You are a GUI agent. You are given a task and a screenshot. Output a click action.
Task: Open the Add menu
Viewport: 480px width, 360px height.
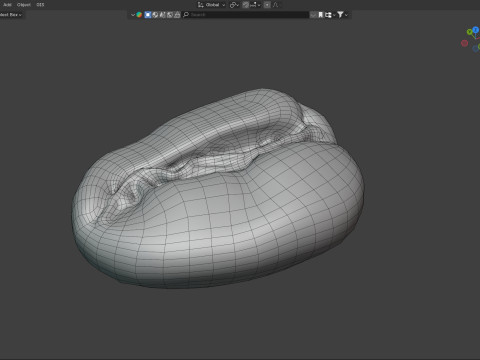[x=7, y=5]
